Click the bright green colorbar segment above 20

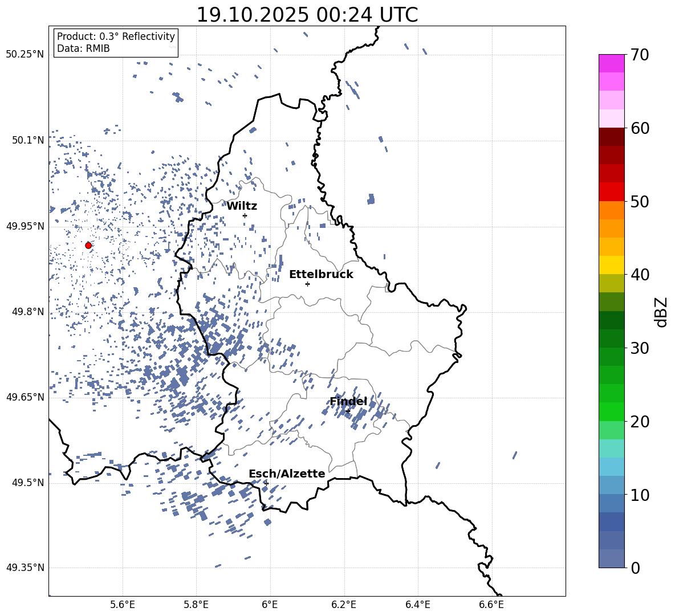[x=611, y=411]
